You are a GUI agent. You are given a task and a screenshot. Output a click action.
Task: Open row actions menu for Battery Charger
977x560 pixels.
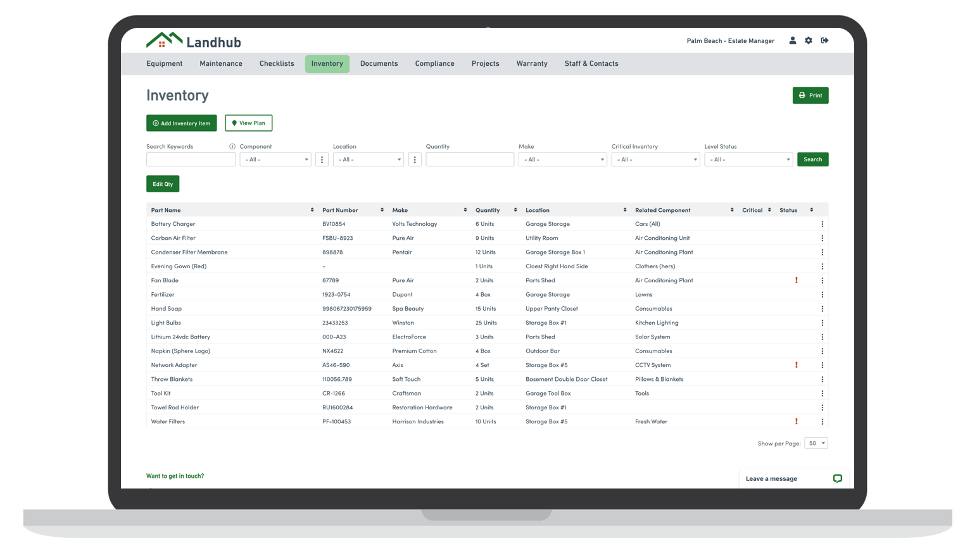(x=822, y=224)
